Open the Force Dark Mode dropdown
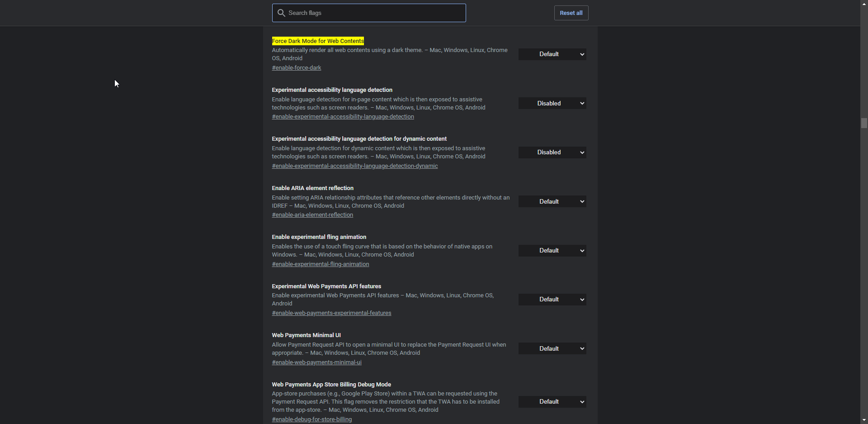 (x=552, y=54)
